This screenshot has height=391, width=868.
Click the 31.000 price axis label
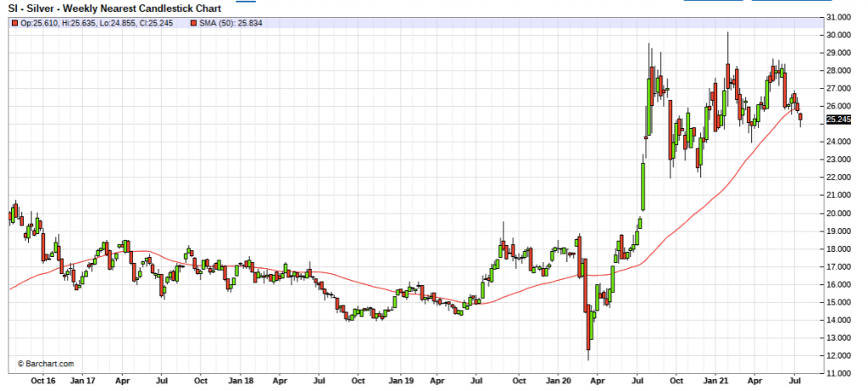pyautogui.click(x=839, y=17)
